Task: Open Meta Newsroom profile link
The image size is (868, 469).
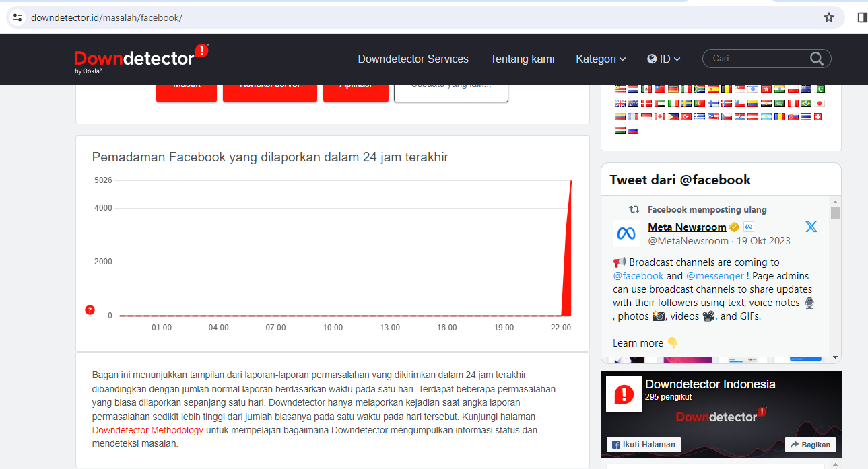Action: (687, 227)
